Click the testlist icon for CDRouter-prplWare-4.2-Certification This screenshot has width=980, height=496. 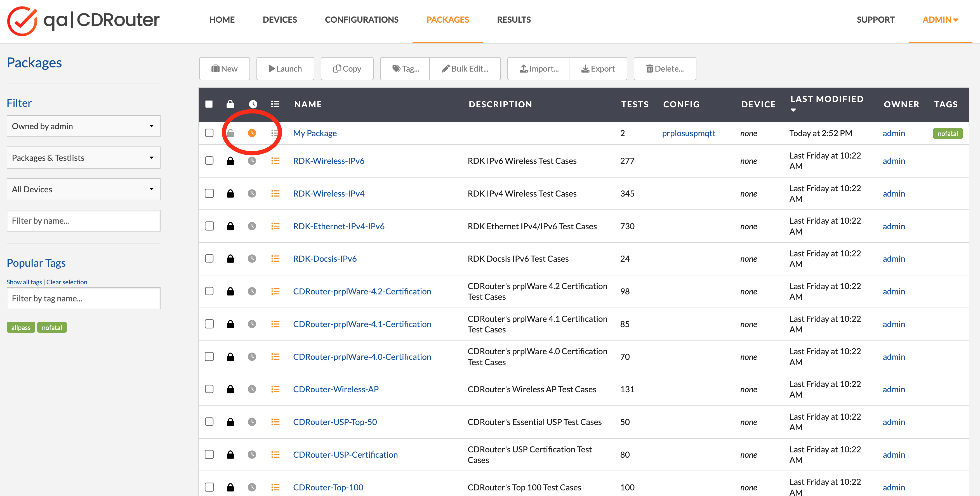click(x=275, y=291)
